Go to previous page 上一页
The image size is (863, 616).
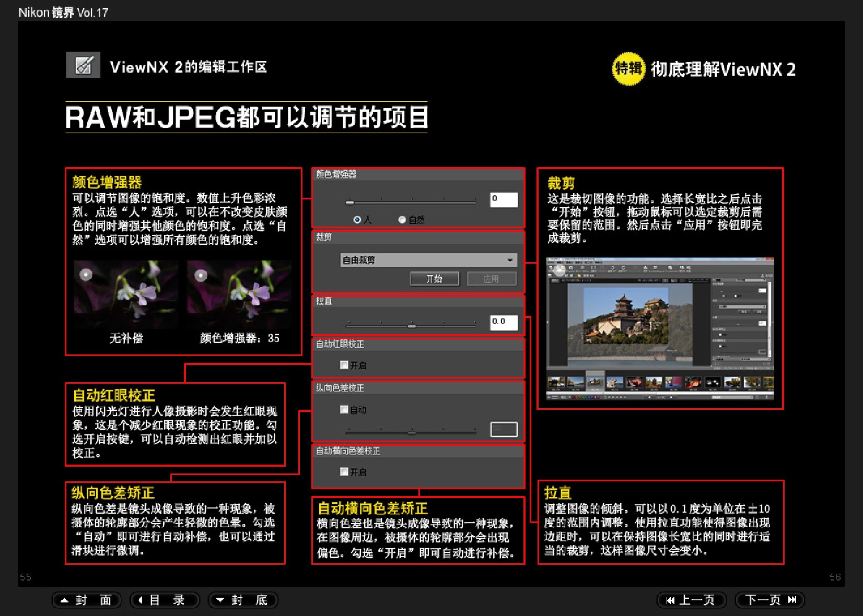point(691,600)
